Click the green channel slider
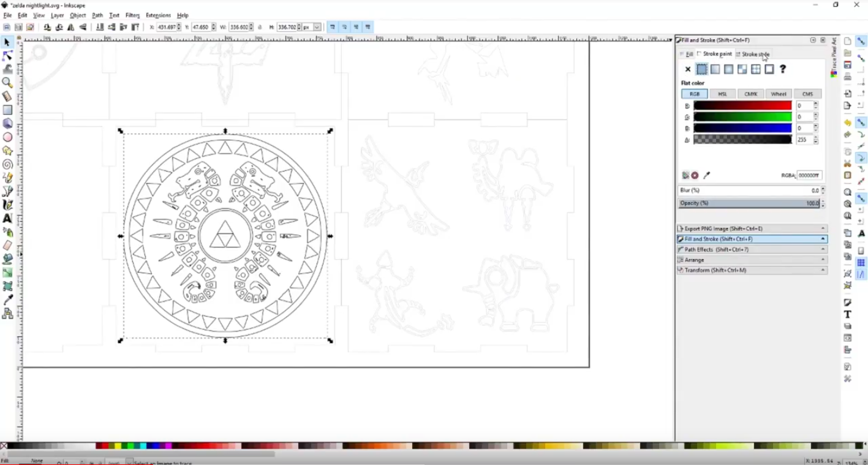 coord(742,116)
